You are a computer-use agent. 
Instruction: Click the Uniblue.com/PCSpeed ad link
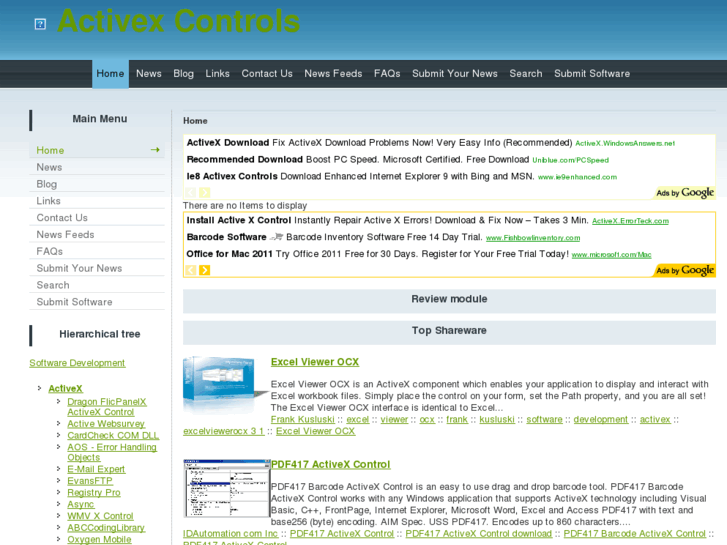pos(570,160)
